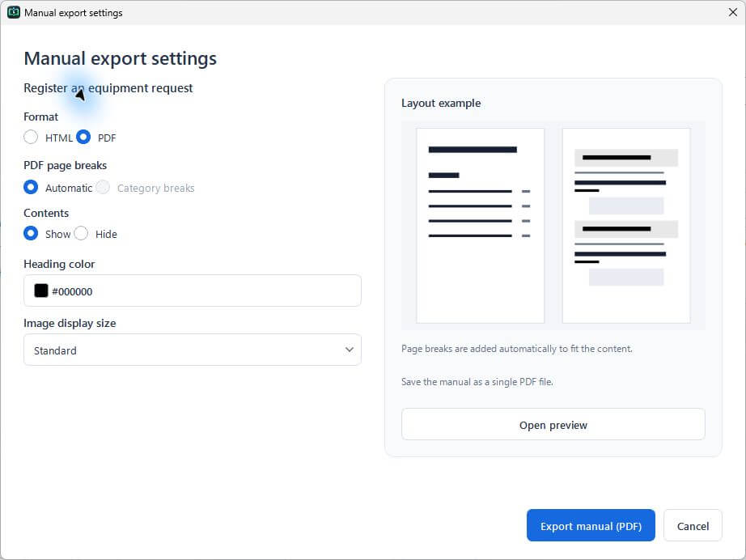Viewport: 746px width, 560px height.
Task: Click the Open preview button
Action: (x=553, y=424)
